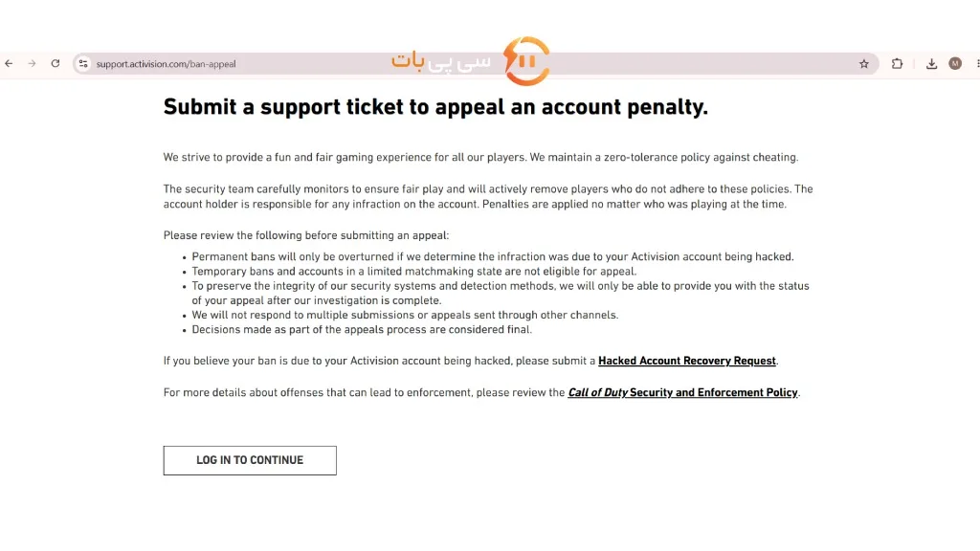
Task: Click the LOG IN TO CONTINUE button
Action: point(250,460)
